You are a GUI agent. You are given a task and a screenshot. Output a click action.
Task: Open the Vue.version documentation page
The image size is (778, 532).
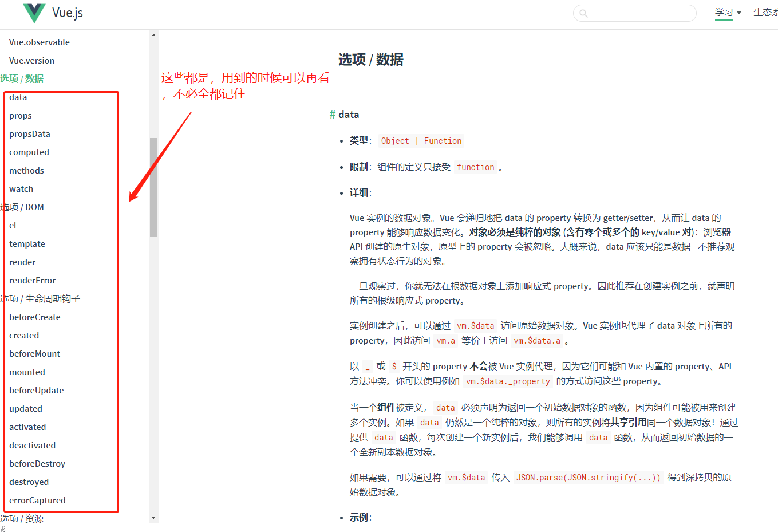pyautogui.click(x=31, y=60)
